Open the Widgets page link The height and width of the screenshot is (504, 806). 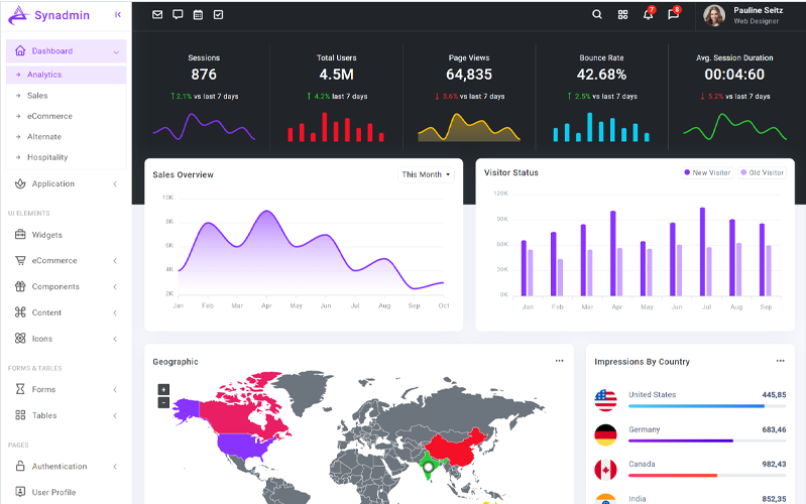pos(46,235)
